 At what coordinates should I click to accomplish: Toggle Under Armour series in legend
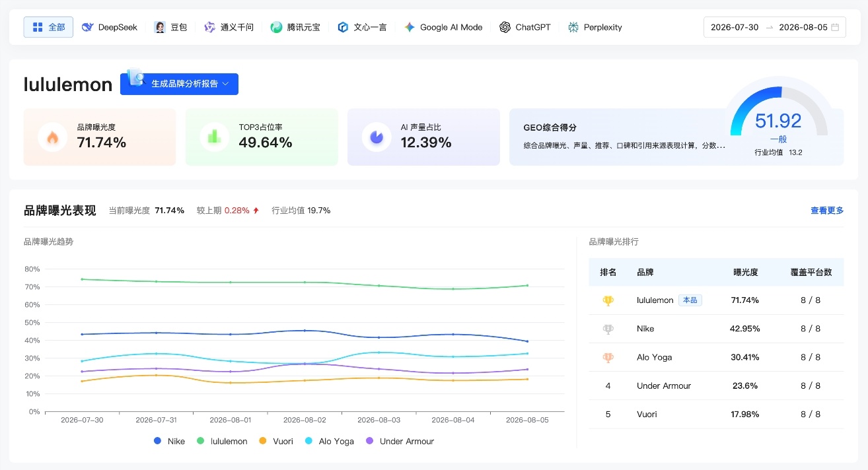400,441
